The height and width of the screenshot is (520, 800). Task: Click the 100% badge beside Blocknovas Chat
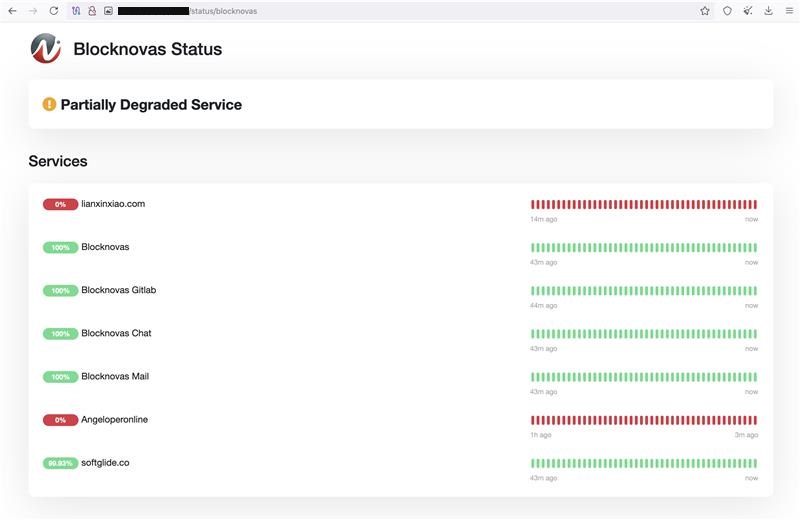coord(60,334)
